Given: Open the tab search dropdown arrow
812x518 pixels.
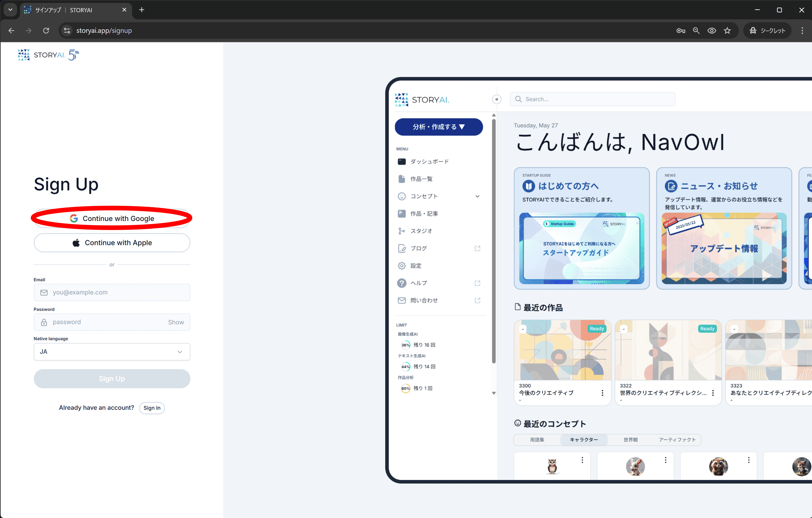Looking at the screenshot, I should tap(10, 10).
